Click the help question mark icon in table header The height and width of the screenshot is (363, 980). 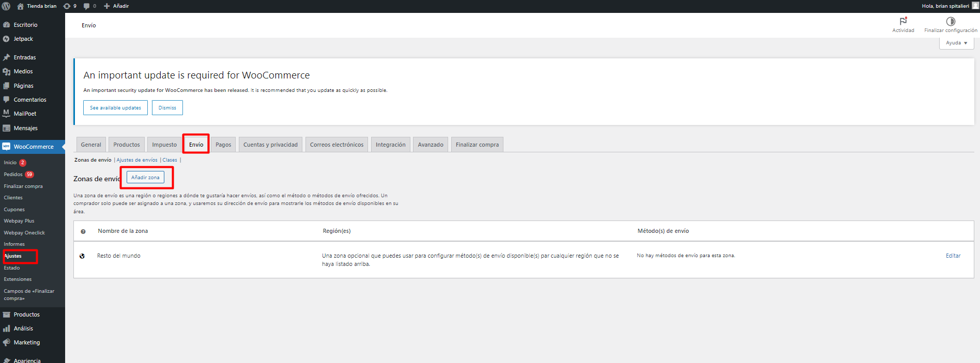[83, 231]
